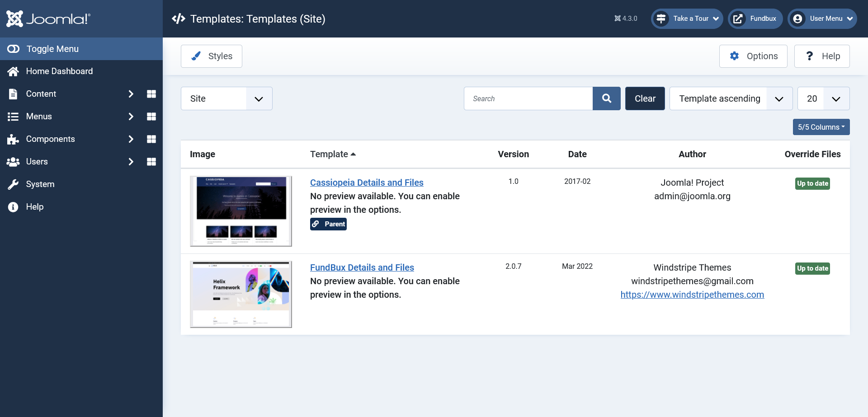Open the Options settings button
868x417 pixels.
click(753, 56)
